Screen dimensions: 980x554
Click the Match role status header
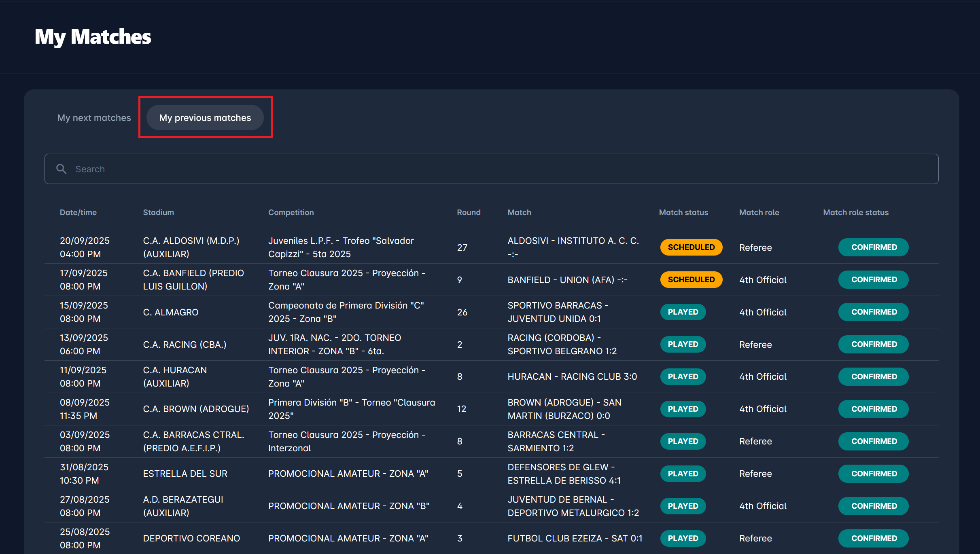856,212
